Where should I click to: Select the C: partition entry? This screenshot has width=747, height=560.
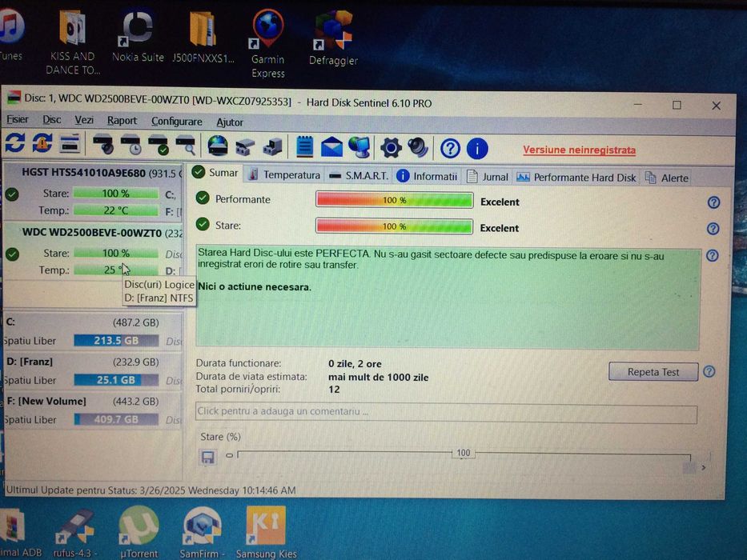(x=93, y=331)
